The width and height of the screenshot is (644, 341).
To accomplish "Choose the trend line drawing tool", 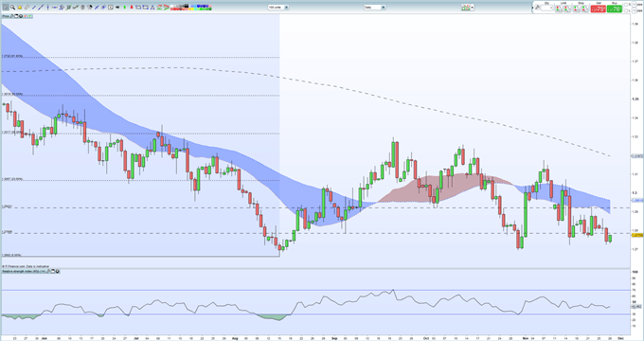I will click(41, 7).
